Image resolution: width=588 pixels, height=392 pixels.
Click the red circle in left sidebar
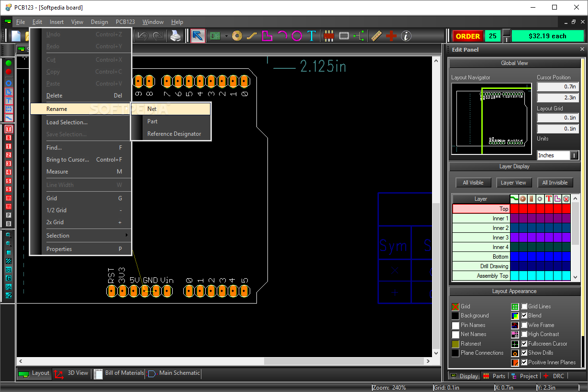click(9, 72)
